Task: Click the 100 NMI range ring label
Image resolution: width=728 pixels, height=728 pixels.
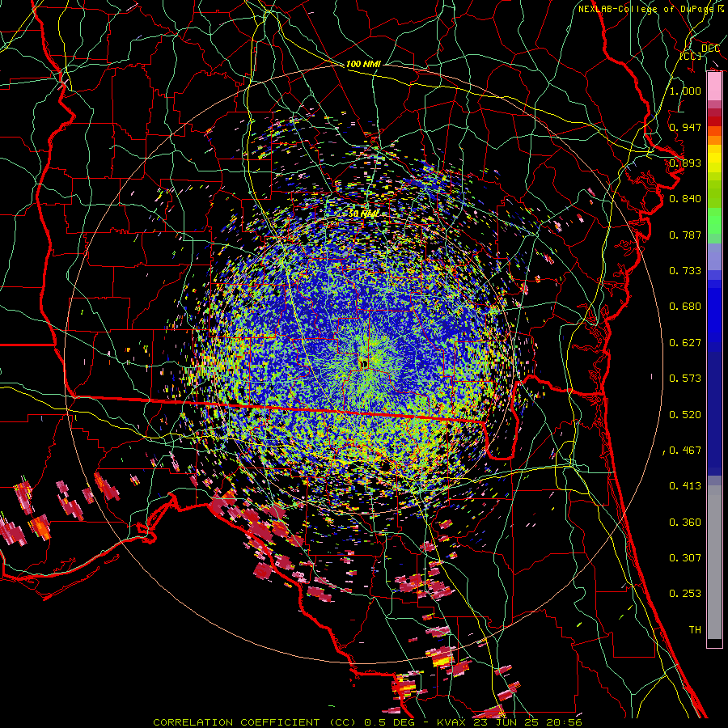Action: click(363, 64)
